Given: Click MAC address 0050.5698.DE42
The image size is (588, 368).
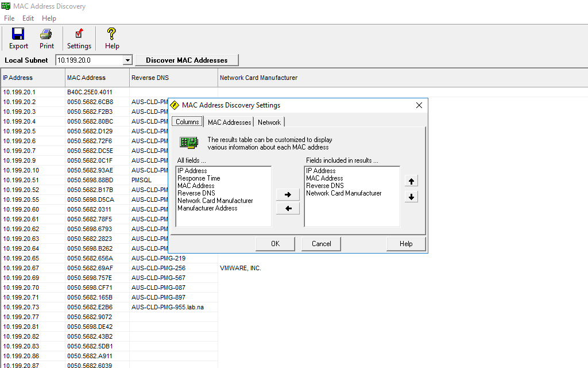Looking at the screenshot, I should [90, 327].
